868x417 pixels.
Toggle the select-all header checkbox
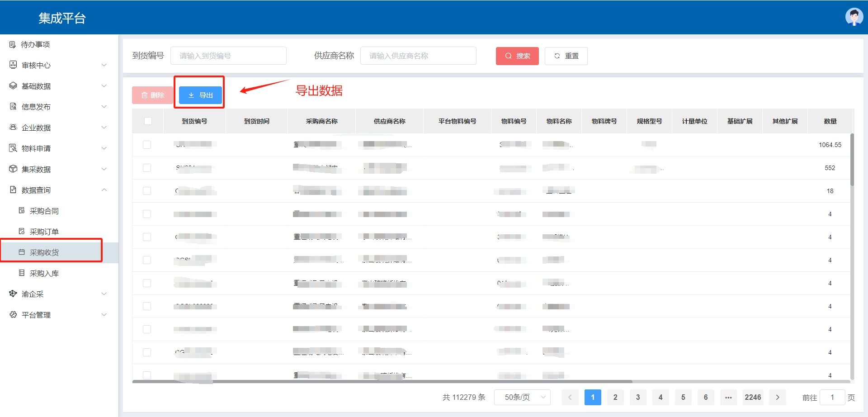coord(148,121)
